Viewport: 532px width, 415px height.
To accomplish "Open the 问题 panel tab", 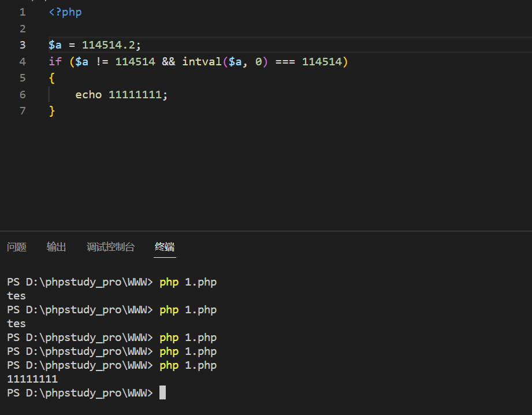I will (x=17, y=247).
